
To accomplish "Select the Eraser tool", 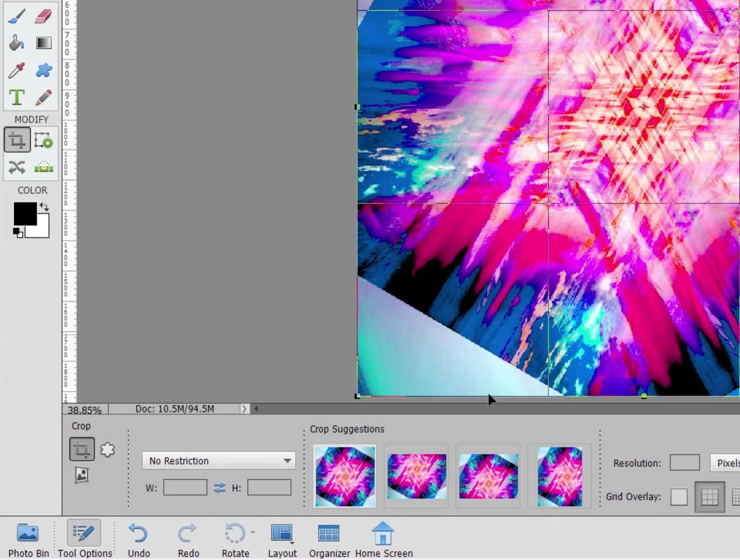I will 44,16.
